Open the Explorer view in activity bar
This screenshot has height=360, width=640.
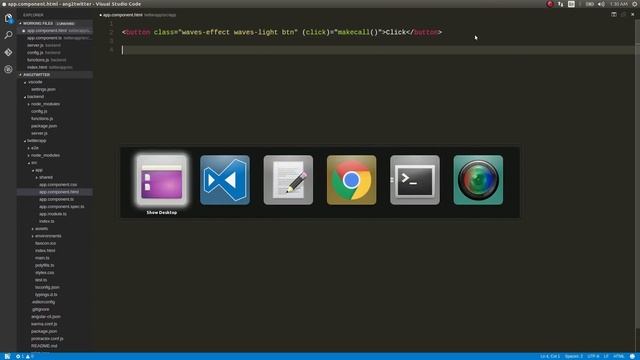click(8, 18)
